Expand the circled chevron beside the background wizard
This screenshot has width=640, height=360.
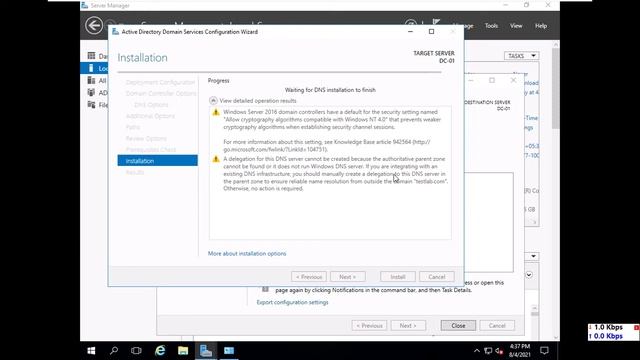pyautogui.click(x=529, y=275)
